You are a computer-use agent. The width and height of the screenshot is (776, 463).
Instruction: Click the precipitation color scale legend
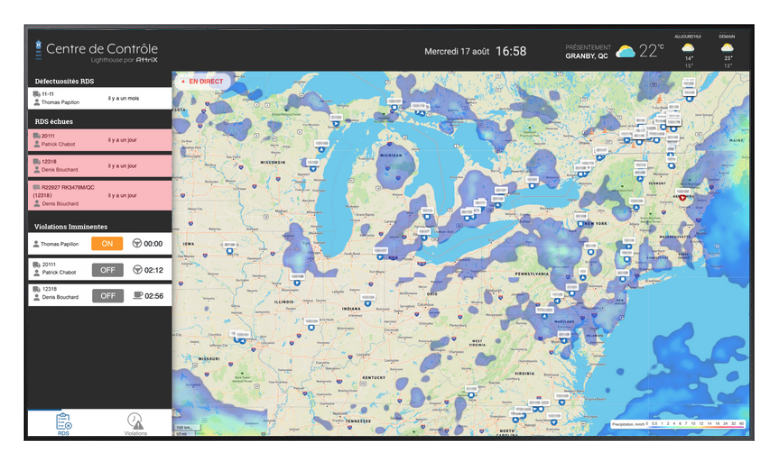click(x=679, y=424)
